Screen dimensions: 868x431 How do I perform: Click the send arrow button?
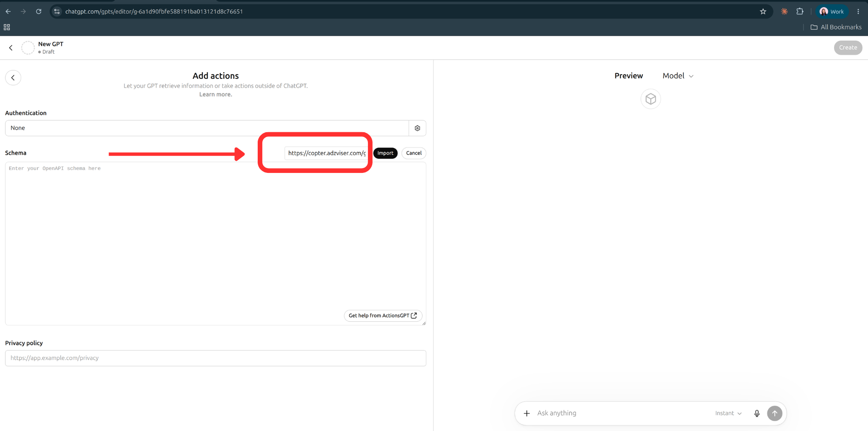775,413
